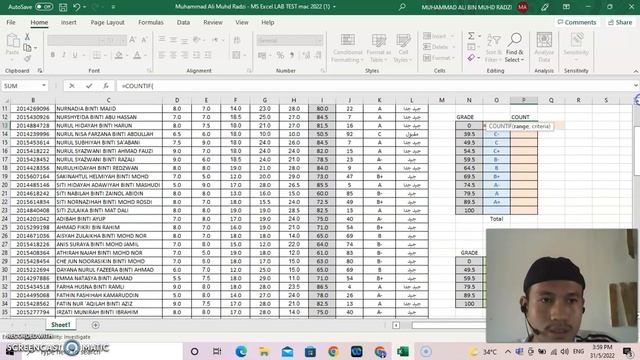Open the Borders dropdown arrow
Screen dimensions: 640x360
tap(105, 56)
